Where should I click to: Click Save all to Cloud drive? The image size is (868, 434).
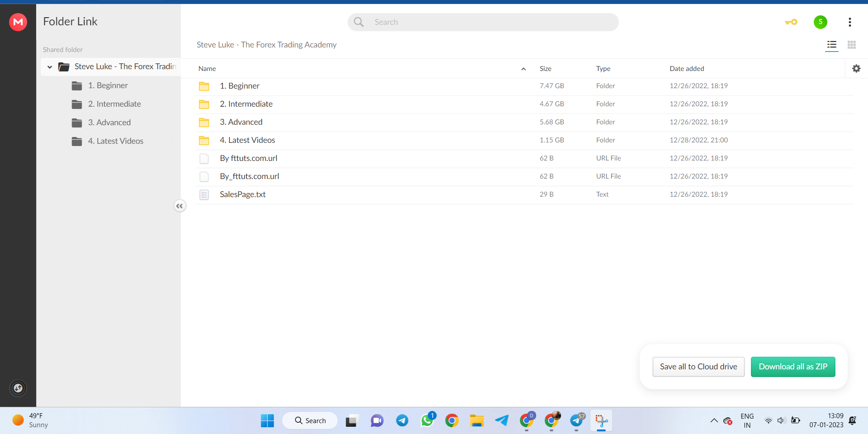pyautogui.click(x=698, y=367)
